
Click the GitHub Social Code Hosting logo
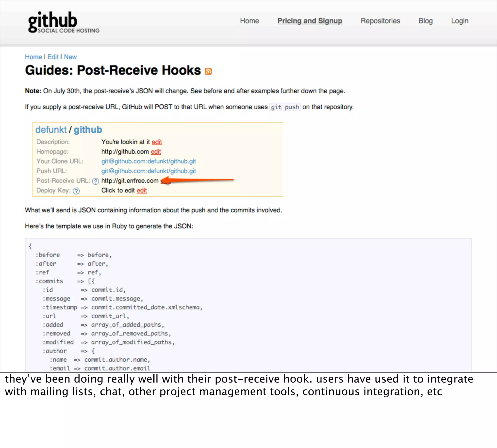(64, 22)
